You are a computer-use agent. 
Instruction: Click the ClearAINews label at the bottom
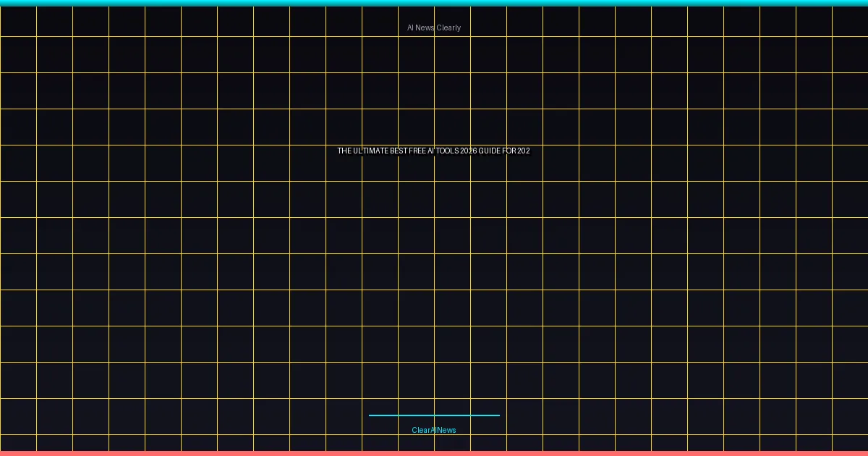pyautogui.click(x=434, y=430)
